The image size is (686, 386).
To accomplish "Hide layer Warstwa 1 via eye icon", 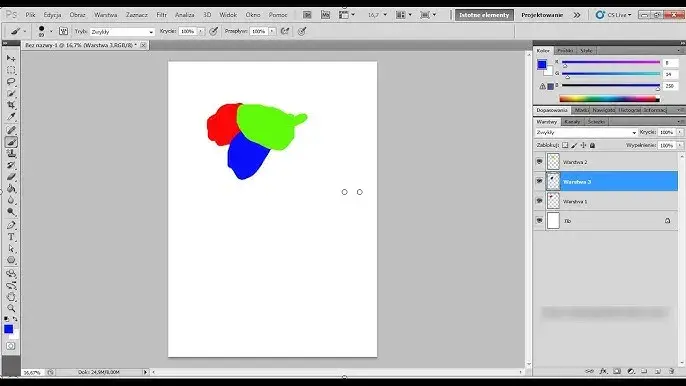I will tap(539, 201).
